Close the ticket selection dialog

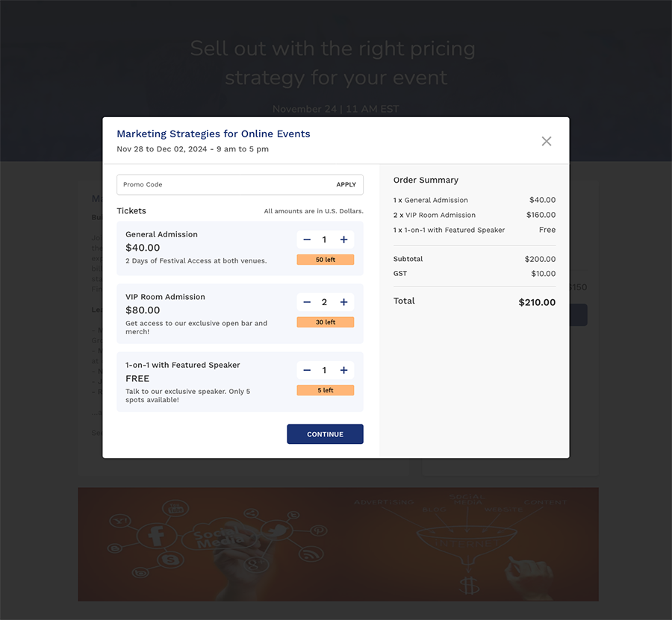click(547, 141)
